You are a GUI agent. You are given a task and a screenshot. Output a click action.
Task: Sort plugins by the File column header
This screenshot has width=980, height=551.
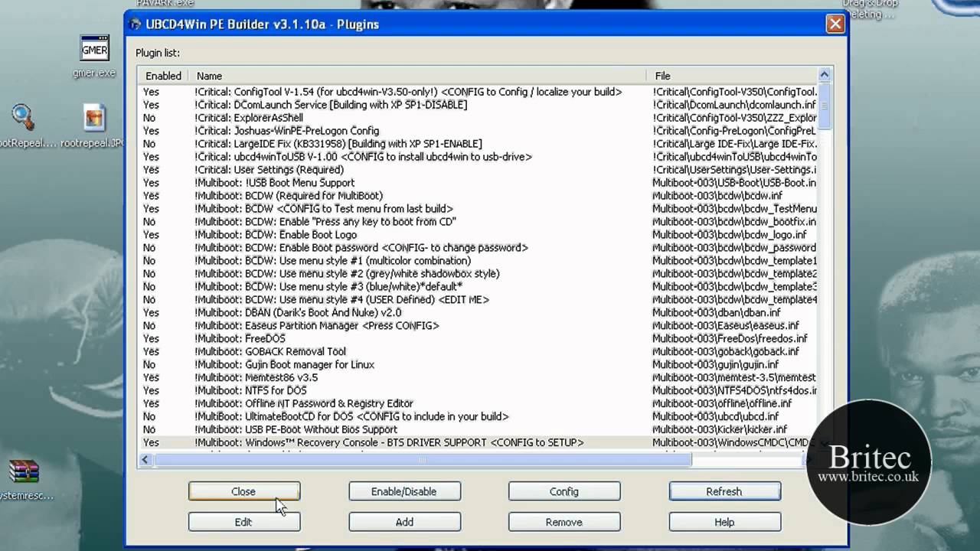(x=732, y=76)
